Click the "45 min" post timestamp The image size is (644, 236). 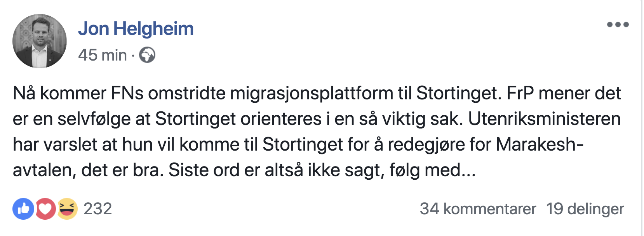coord(103,55)
